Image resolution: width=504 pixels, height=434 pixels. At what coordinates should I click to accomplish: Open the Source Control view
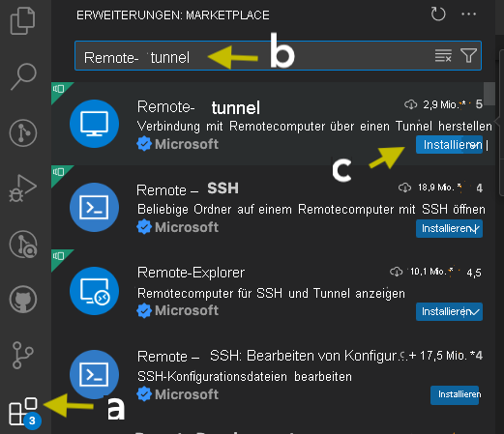coord(23,132)
